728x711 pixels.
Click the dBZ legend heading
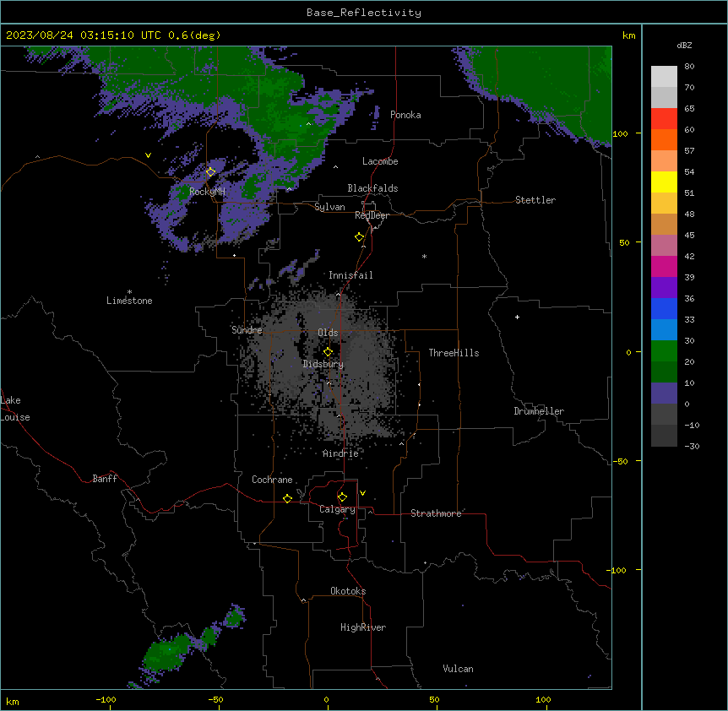pyautogui.click(x=684, y=45)
